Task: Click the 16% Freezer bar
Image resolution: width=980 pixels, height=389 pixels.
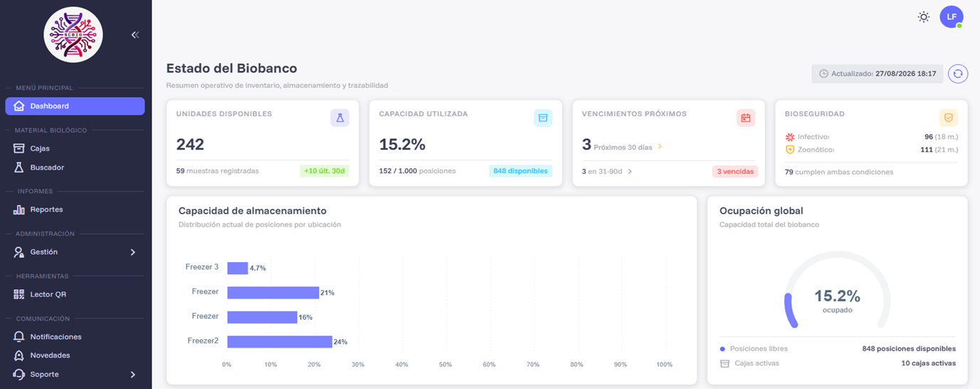Action: pyautogui.click(x=262, y=317)
